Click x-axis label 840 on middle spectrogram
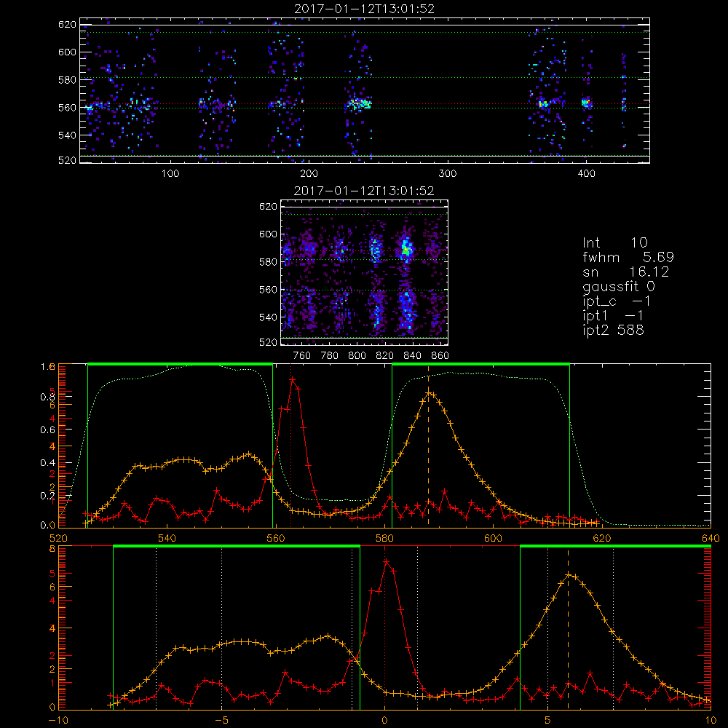The width and height of the screenshot is (728, 728). tap(412, 356)
